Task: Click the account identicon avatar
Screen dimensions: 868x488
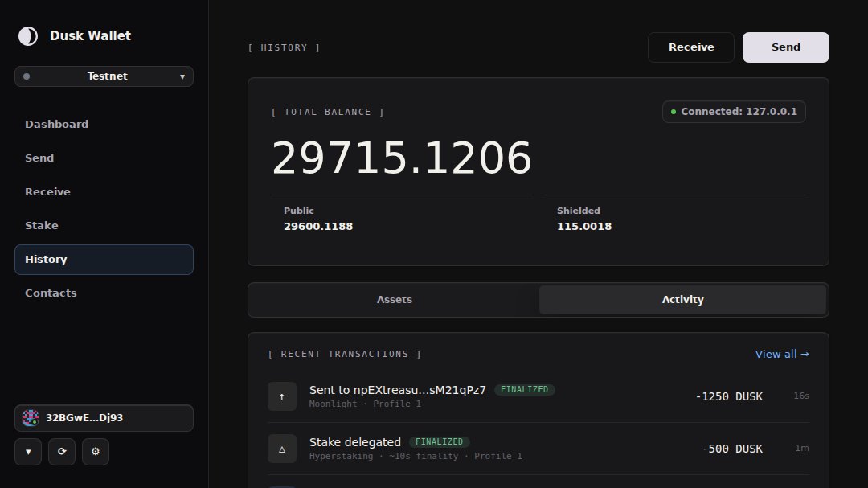Action: (31, 417)
